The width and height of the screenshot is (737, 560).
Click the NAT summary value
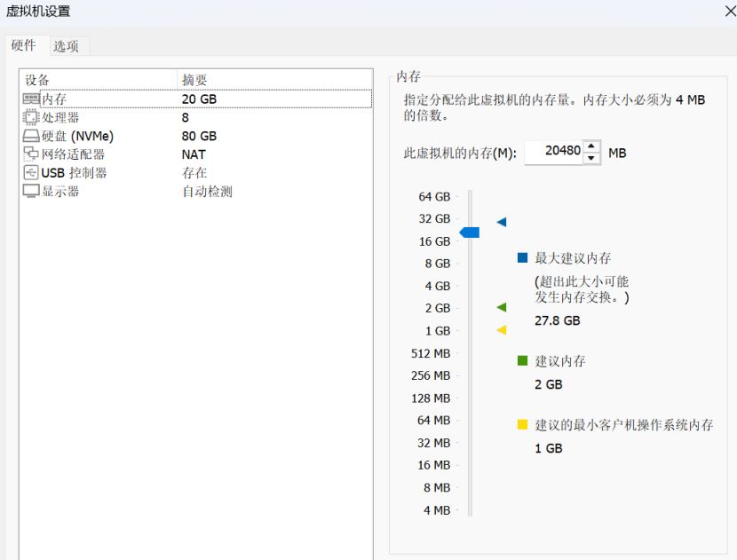coord(194,154)
